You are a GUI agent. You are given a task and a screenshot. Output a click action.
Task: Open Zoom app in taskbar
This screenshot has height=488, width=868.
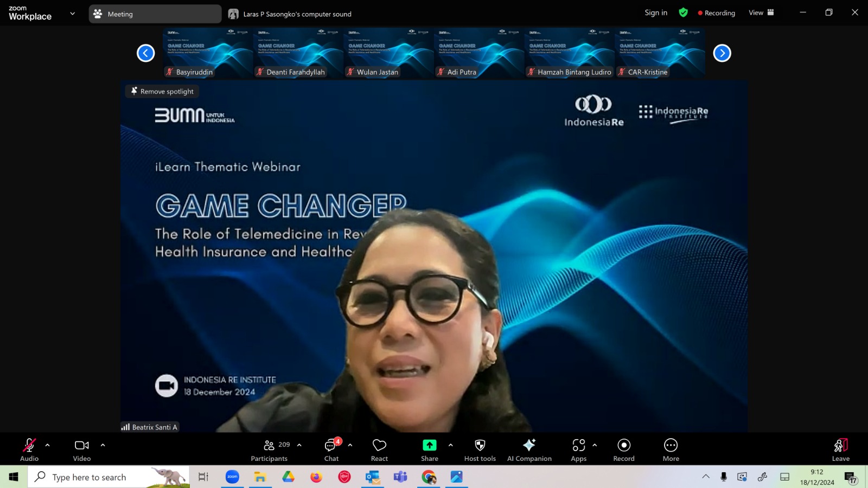point(232,477)
